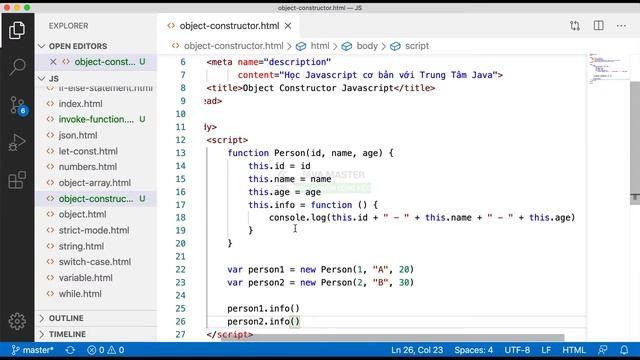Image resolution: width=640 pixels, height=360 pixels.
Task: Expand the Timeline section
Action: pos(67,334)
